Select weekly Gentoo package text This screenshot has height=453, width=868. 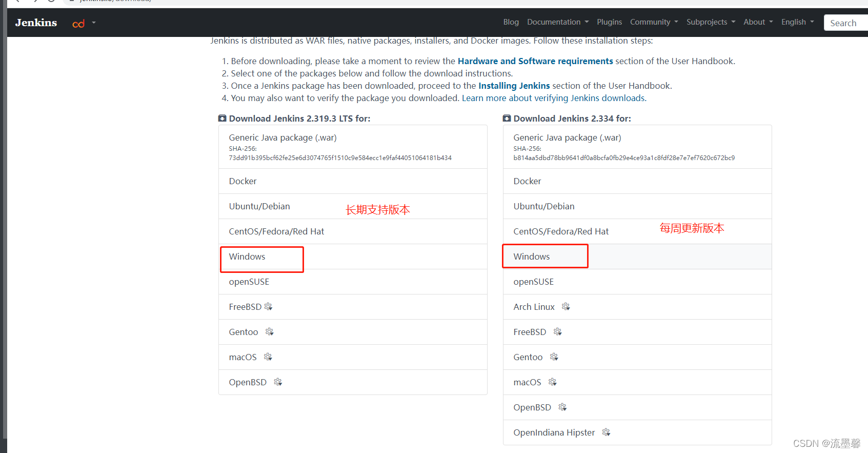pyautogui.click(x=528, y=357)
